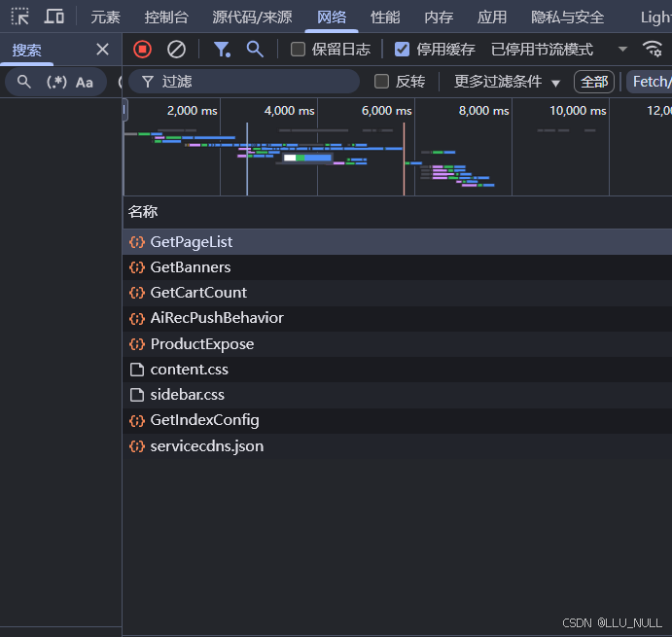Select the sidebar.css request
Screen dimensions: 672x637
click(398, 395)
